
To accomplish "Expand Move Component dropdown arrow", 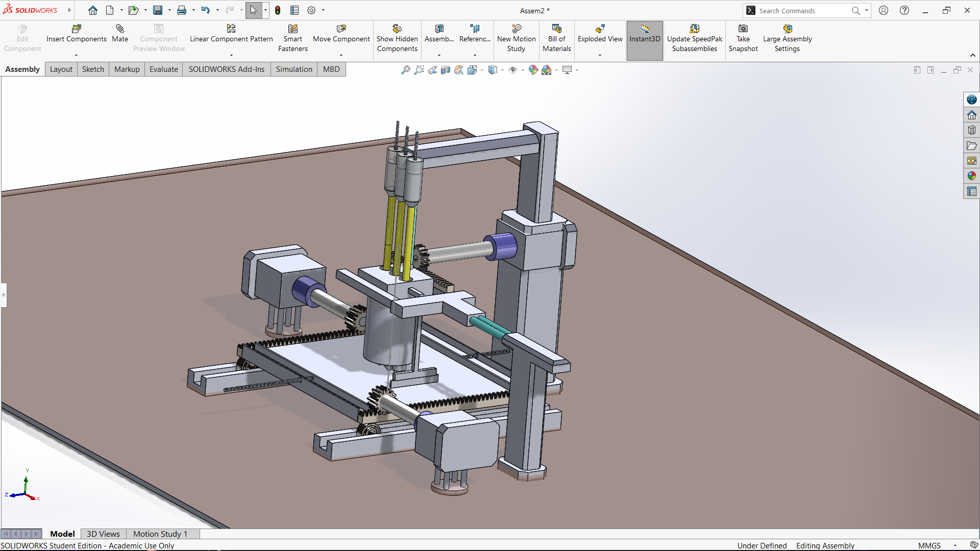I will click(341, 55).
